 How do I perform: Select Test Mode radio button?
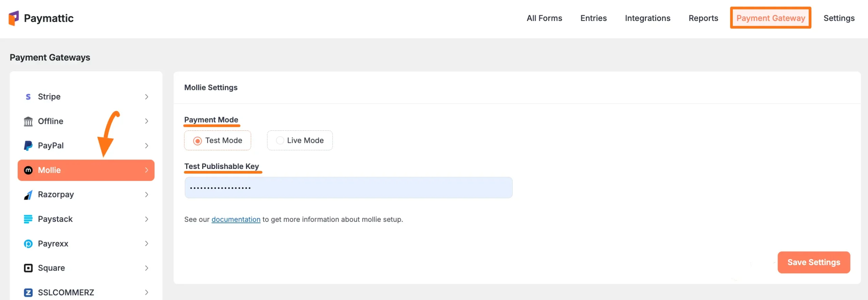point(197,141)
